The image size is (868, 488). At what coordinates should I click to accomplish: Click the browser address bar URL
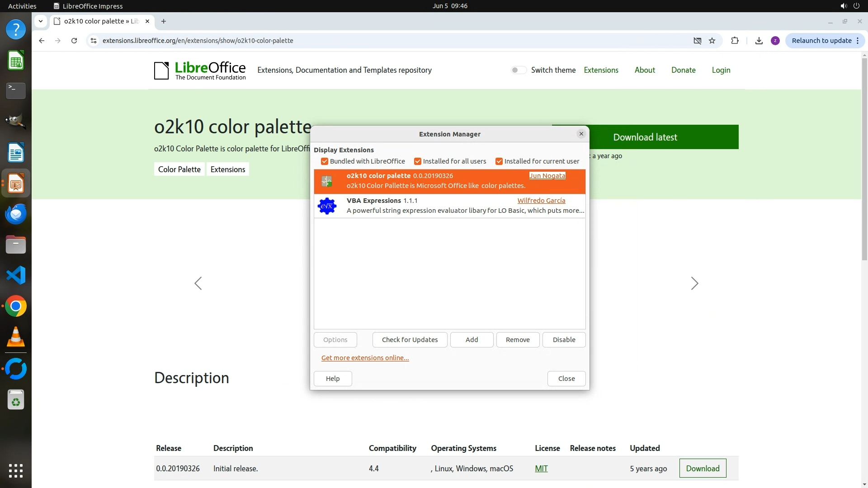[x=198, y=41]
